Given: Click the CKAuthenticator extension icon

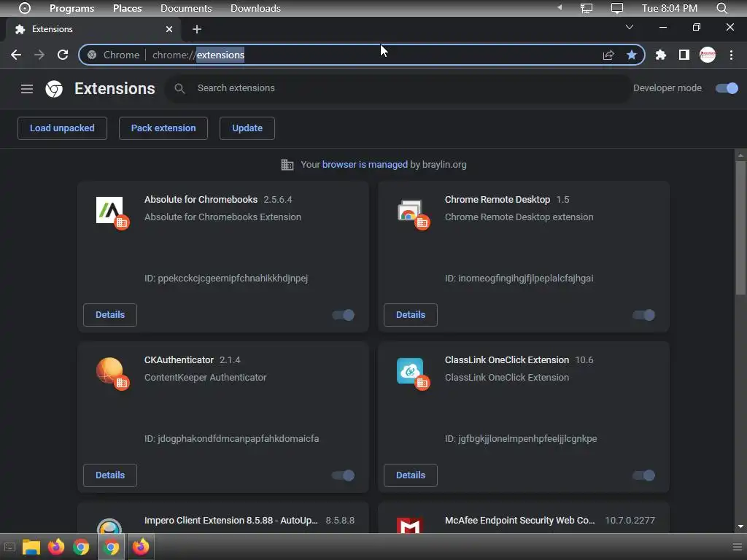Looking at the screenshot, I should pyautogui.click(x=109, y=370).
